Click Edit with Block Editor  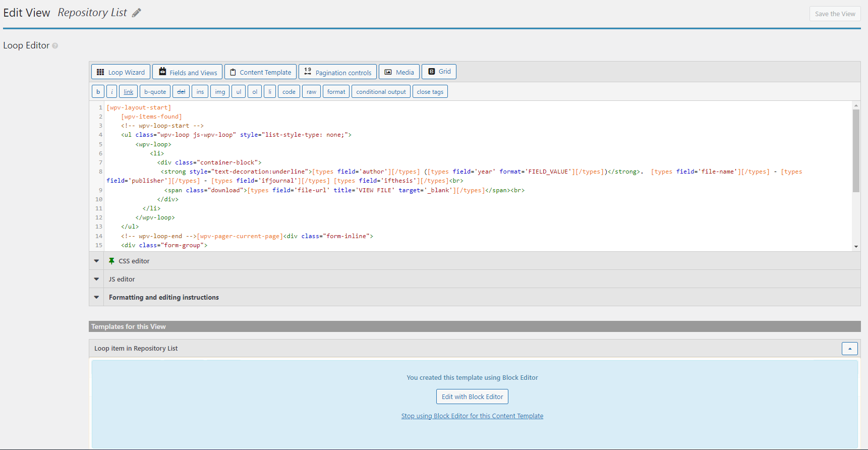click(472, 397)
